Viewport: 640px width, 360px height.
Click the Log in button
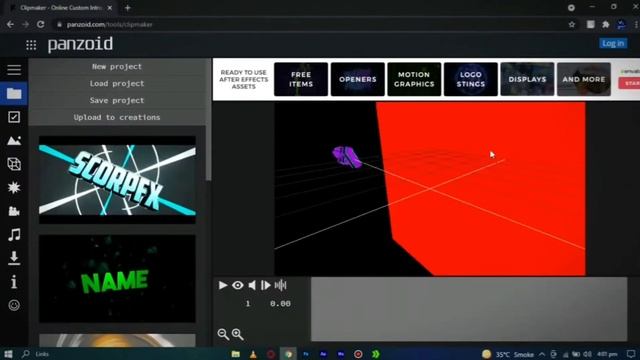click(613, 43)
